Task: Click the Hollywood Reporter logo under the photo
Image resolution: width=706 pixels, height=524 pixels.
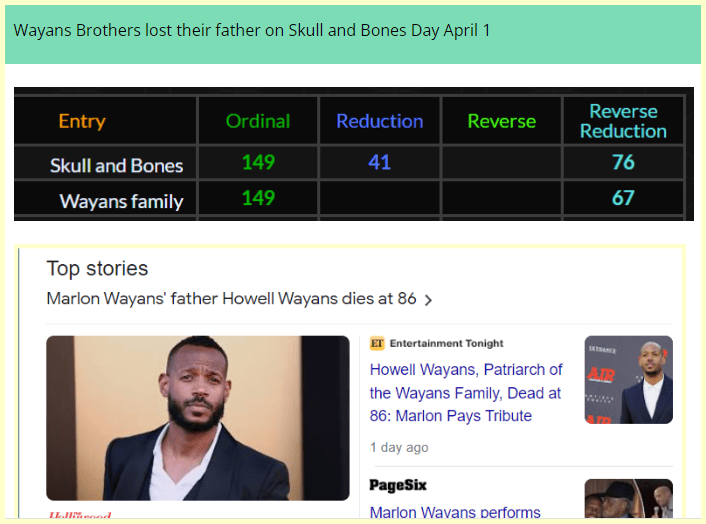Action: [x=80, y=517]
